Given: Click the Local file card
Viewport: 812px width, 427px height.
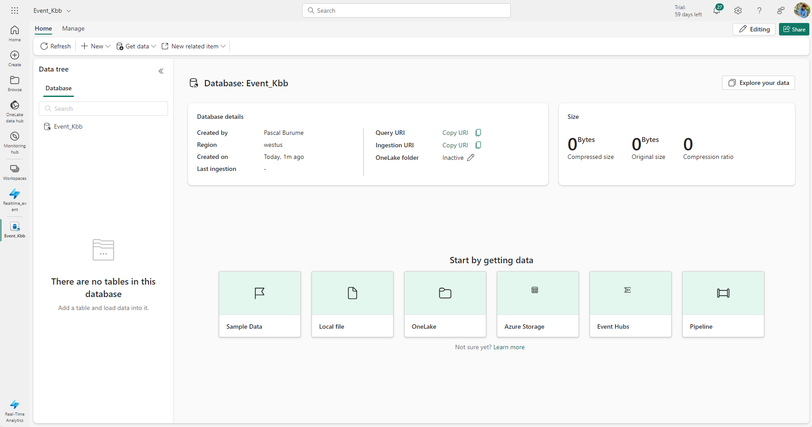Looking at the screenshot, I should pyautogui.click(x=352, y=304).
